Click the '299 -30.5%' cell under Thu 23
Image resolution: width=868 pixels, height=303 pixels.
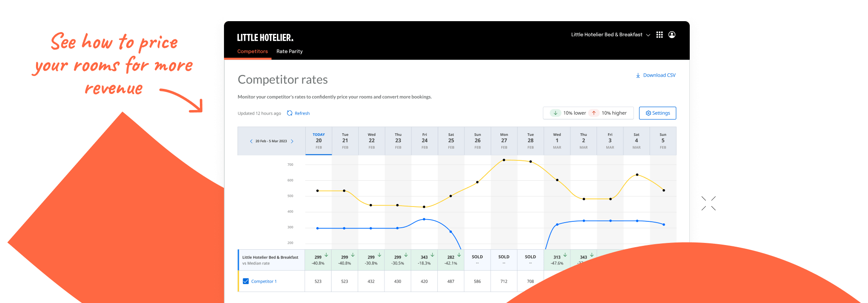pos(398,260)
